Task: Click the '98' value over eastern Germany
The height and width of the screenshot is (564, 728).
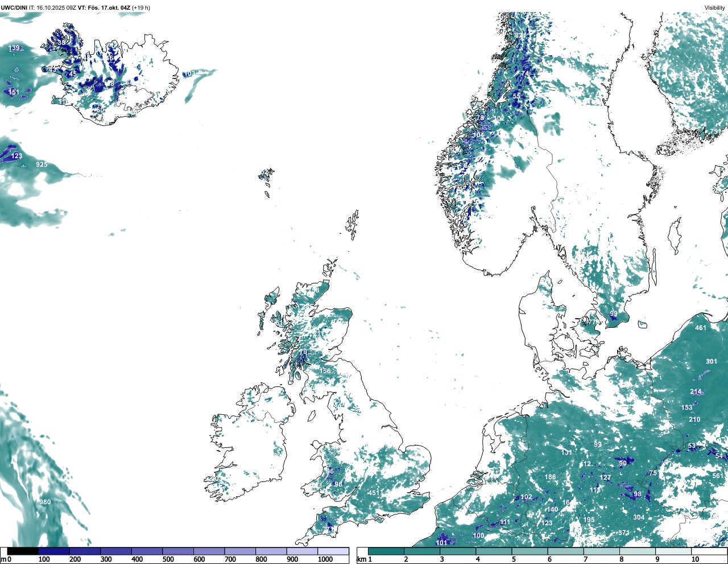Action: 638,495
